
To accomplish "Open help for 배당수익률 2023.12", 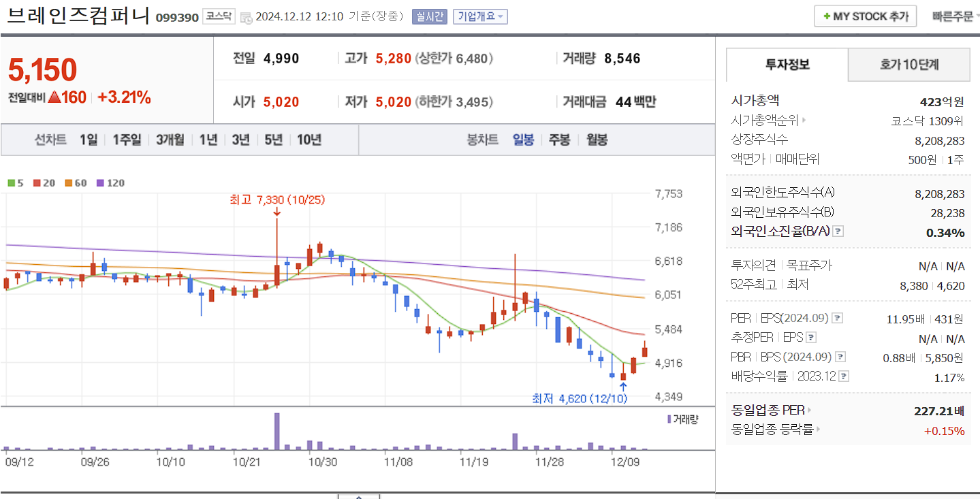I will (845, 376).
